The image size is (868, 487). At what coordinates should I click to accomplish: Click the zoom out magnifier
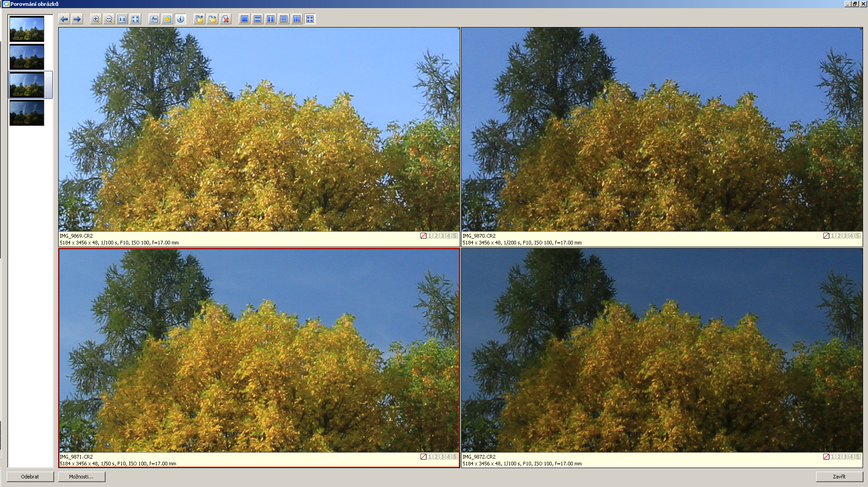click(109, 19)
